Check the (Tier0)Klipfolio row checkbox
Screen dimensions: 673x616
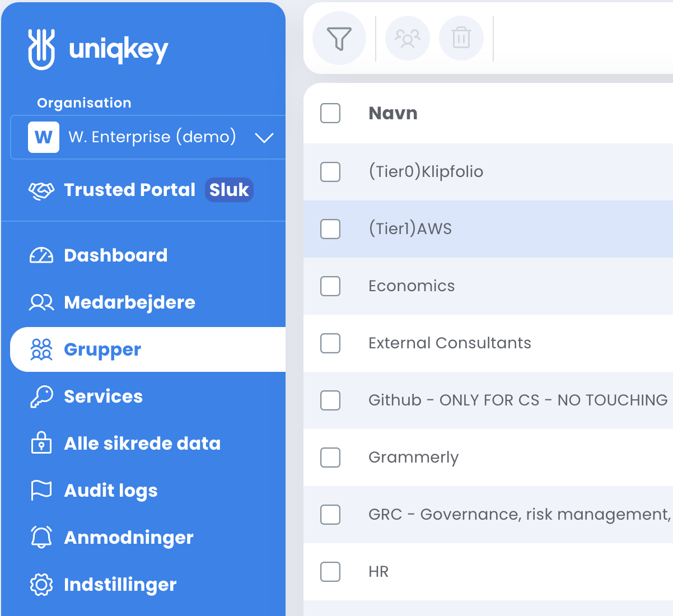click(330, 171)
